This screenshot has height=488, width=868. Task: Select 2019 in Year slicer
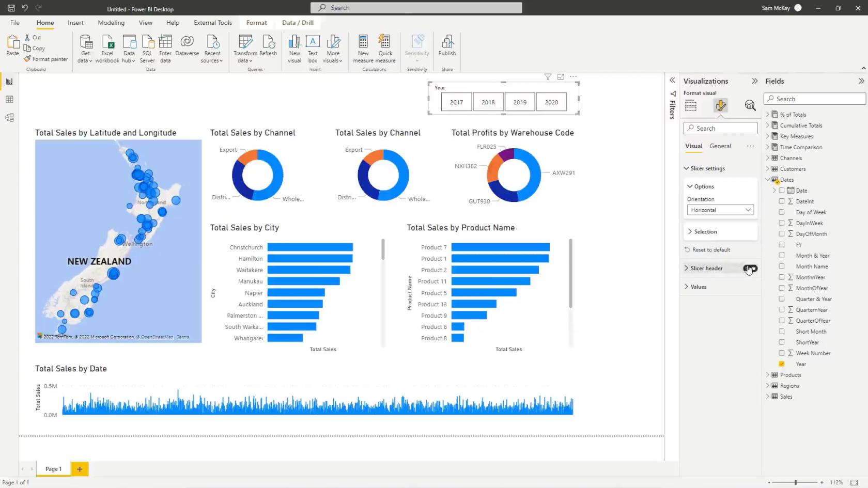(520, 102)
